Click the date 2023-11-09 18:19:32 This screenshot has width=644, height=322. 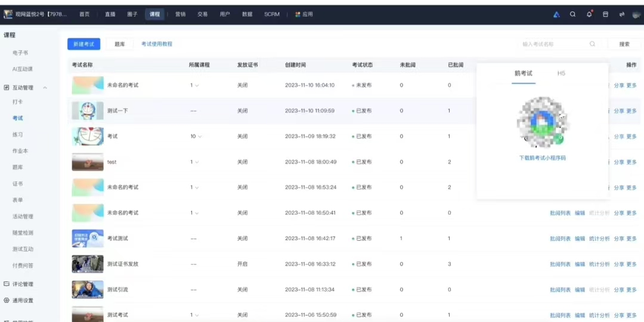pos(310,137)
